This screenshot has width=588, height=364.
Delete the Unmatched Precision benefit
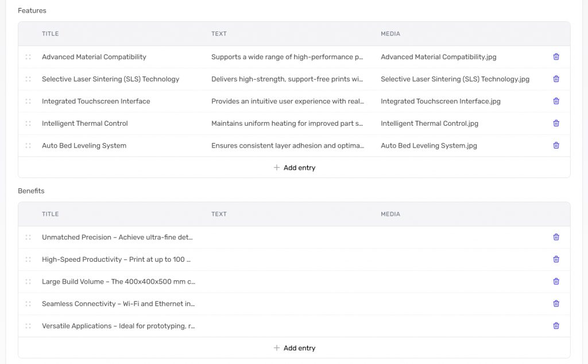pyautogui.click(x=556, y=237)
